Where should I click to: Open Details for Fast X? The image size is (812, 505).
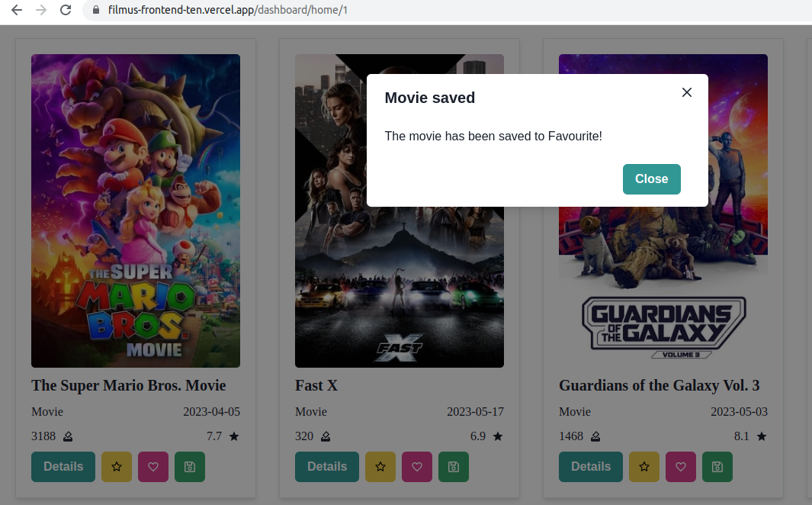(x=327, y=467)
